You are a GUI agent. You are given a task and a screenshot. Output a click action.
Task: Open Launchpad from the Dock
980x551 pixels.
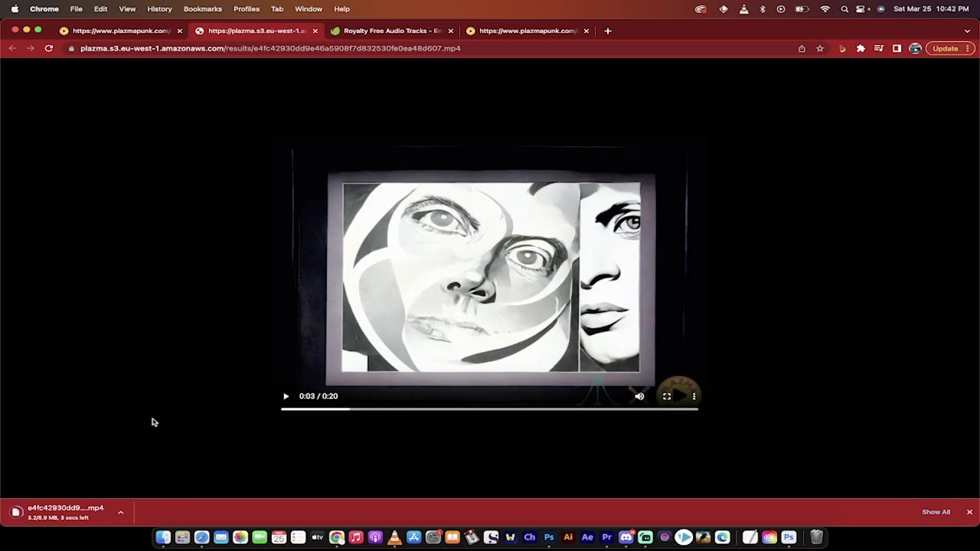coord(182,537)
